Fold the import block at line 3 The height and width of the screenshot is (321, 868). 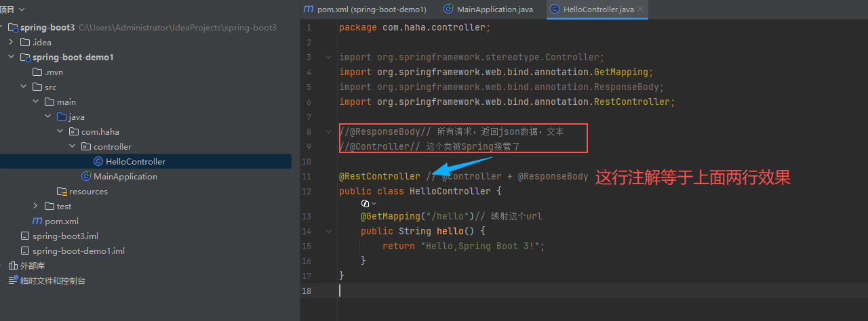coord(328,57)
